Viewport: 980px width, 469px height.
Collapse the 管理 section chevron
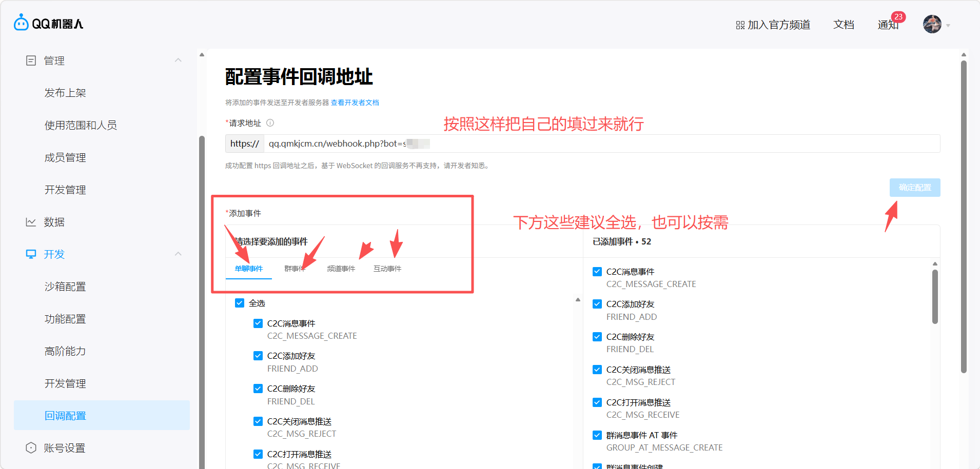178,60
